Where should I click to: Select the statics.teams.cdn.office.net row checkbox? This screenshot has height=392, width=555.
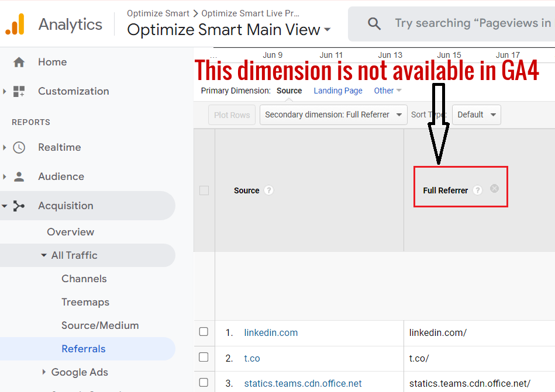point(204,383)
